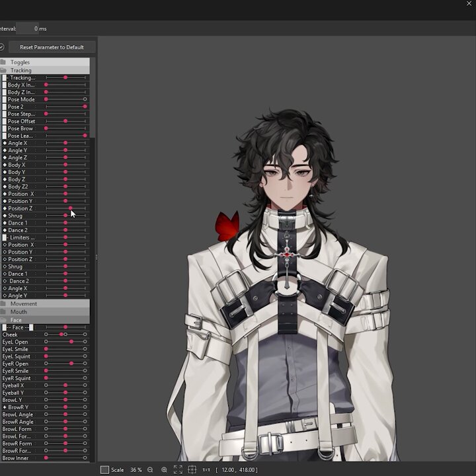
Task: Select the 'EyeL Smile' parameter label
Action: (15, 349)
